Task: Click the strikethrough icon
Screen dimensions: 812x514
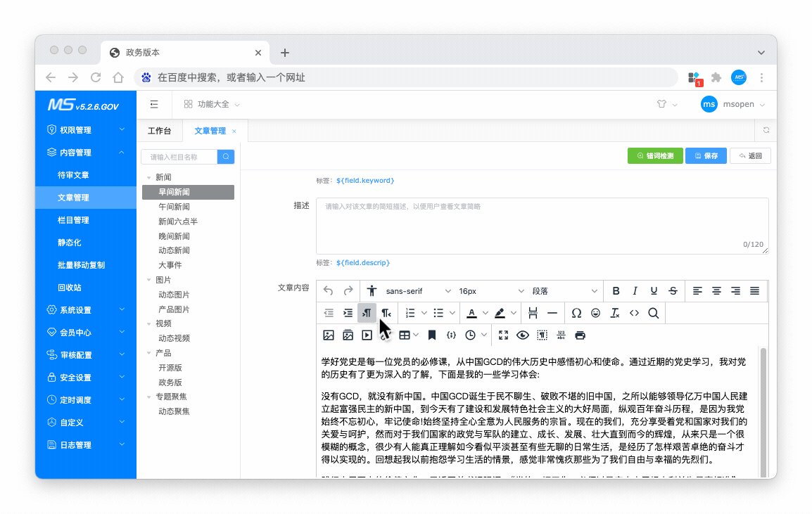Action: pos(673,291)
